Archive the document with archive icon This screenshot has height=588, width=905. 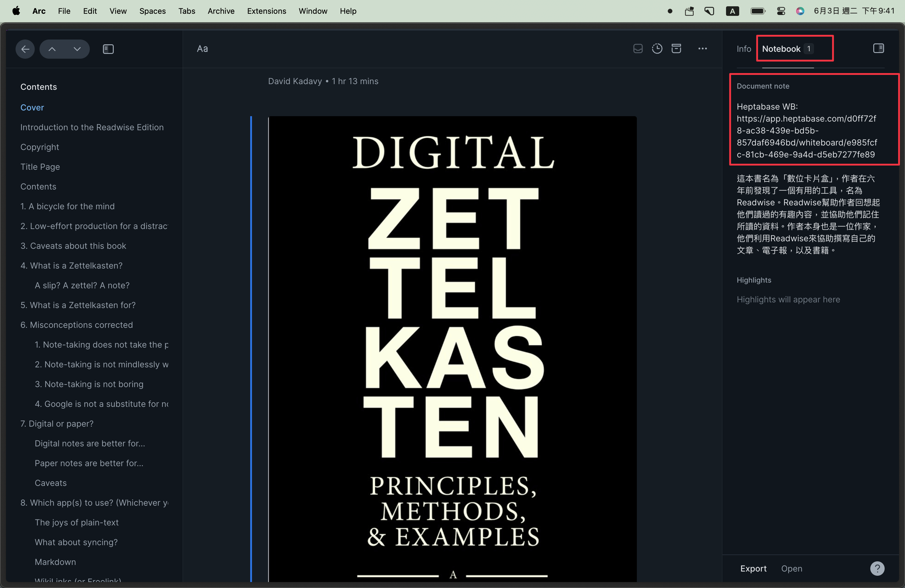[676, 49]
